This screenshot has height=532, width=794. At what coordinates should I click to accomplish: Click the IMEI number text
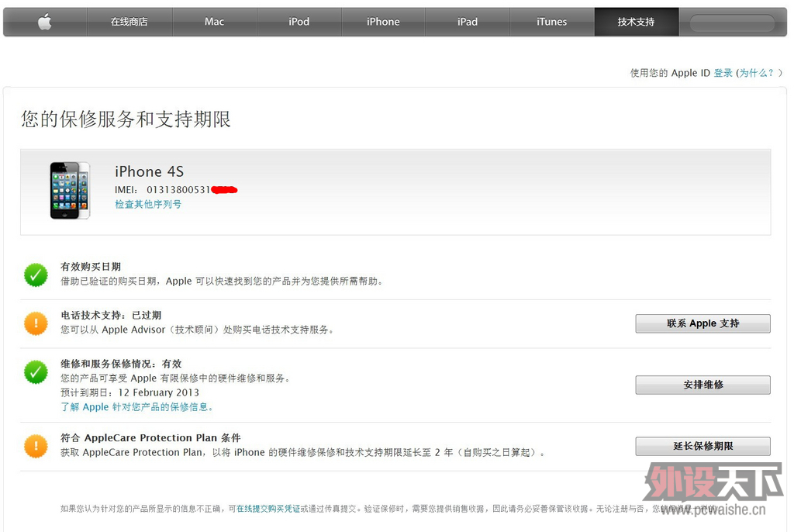coord(176,190)
